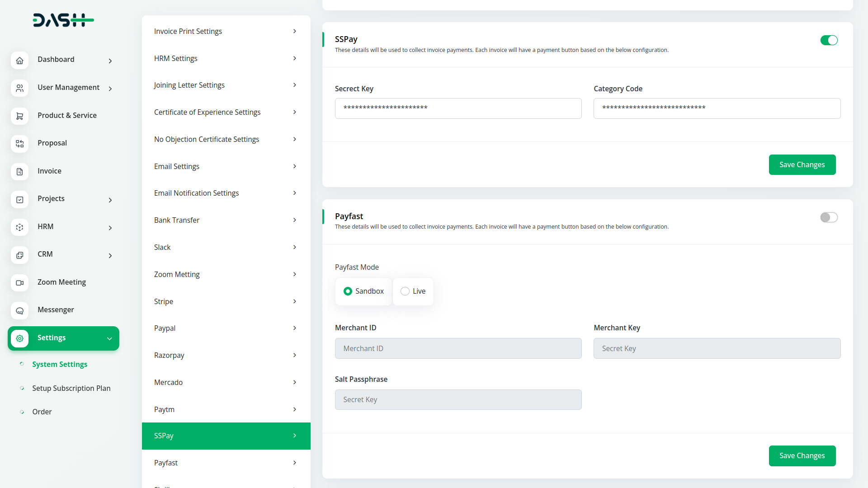
Task: Click the Projects checklist icon
Action: coord(20,199)
